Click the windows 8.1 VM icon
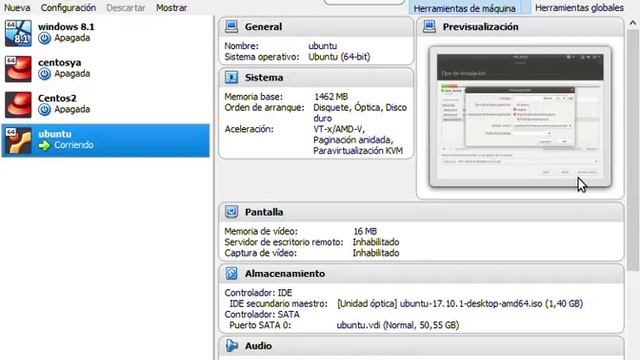 18,33
